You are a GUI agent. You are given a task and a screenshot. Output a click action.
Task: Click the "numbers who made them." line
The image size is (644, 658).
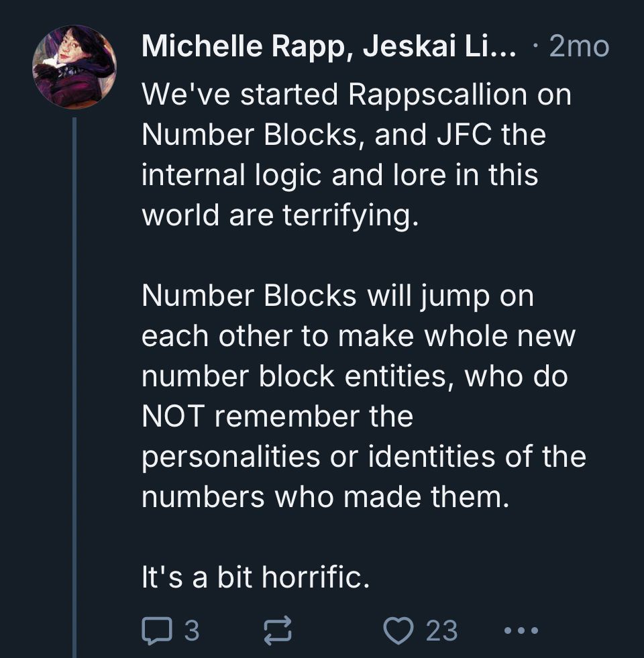321,497
